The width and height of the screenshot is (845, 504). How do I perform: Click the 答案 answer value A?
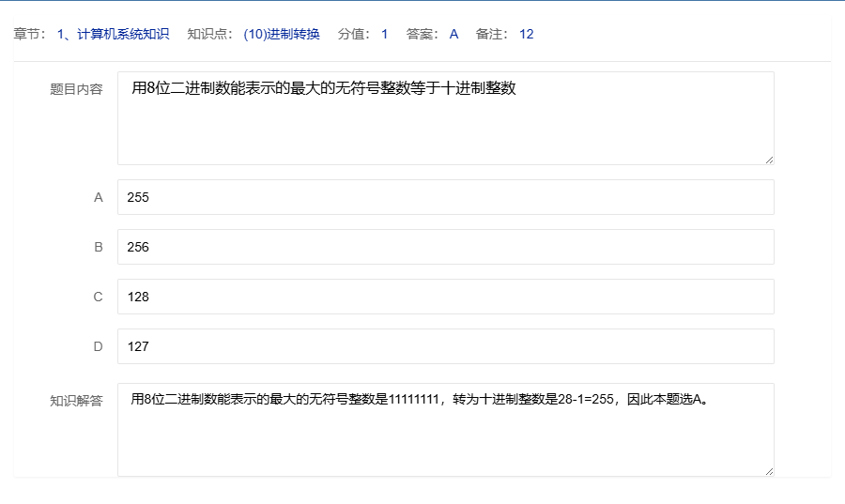tap(453, 35)
